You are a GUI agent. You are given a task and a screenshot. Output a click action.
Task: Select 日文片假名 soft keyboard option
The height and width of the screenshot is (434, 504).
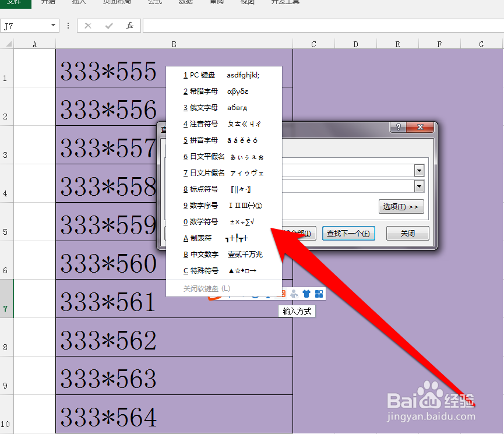click(224, 173)
